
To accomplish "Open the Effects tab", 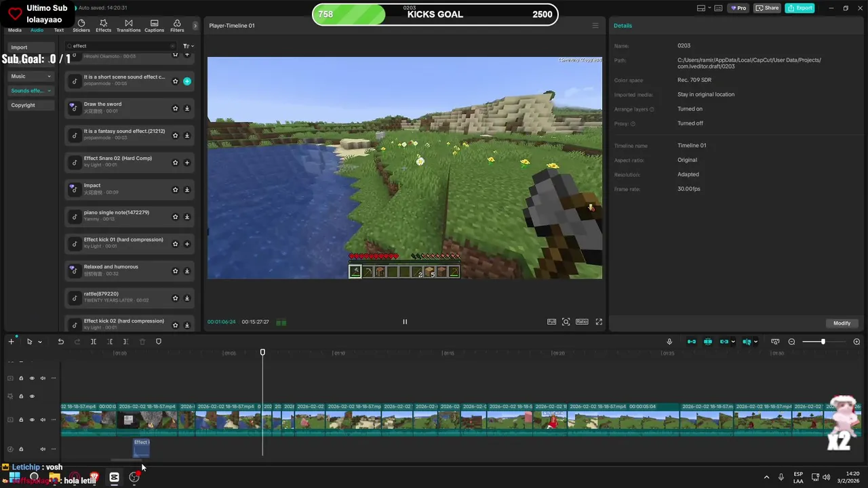I will 103,26.
